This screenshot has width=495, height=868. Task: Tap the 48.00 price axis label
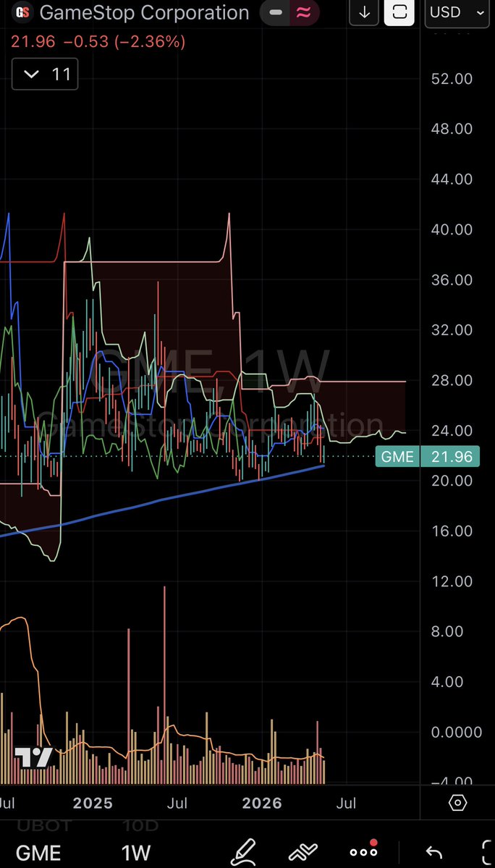[452, 129]
